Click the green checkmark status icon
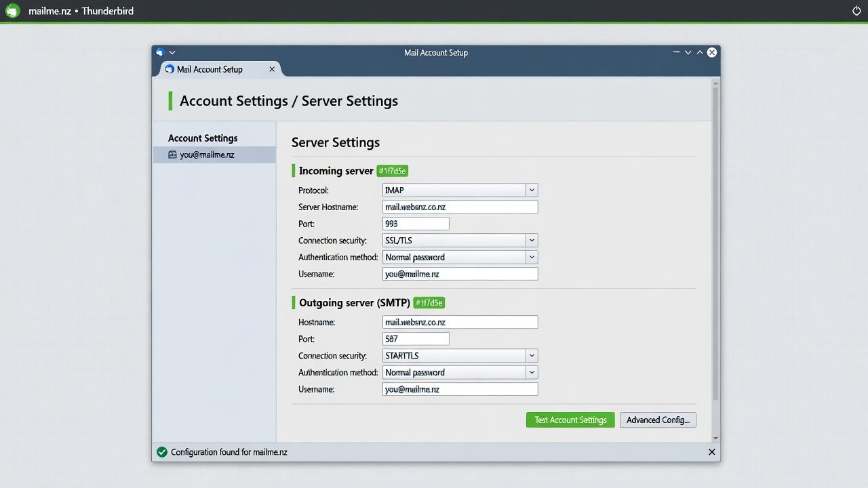 (161, 452)
